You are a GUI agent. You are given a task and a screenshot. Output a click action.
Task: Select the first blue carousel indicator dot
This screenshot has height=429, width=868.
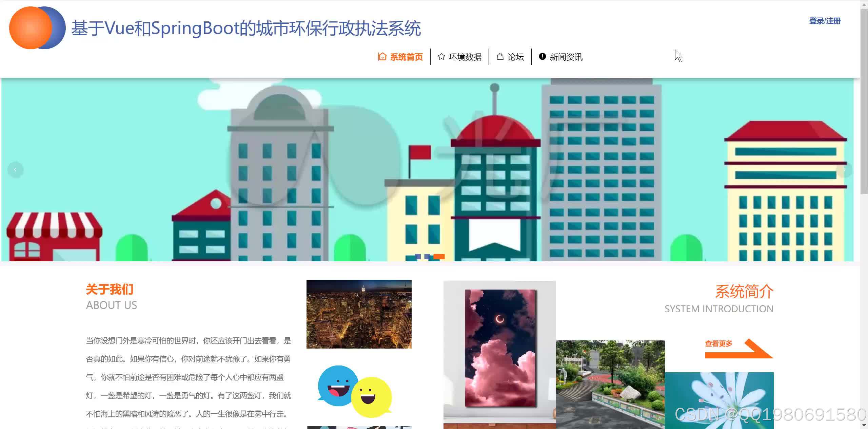pyautogui.click(x=417, y=257)
